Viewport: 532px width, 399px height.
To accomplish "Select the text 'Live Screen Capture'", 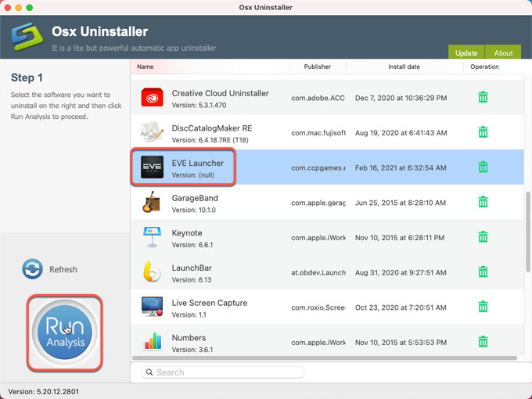I will point(210,303).
